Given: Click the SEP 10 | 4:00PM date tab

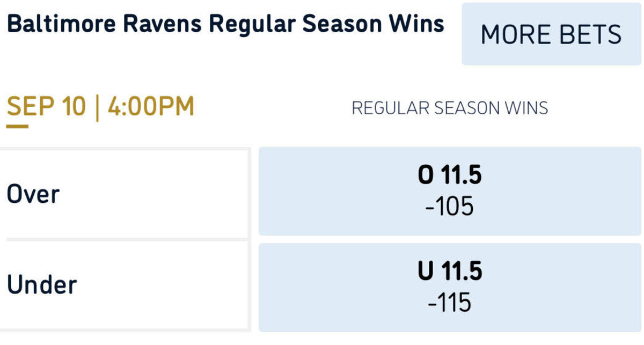Looking at the screenshot, I should 100,107.
